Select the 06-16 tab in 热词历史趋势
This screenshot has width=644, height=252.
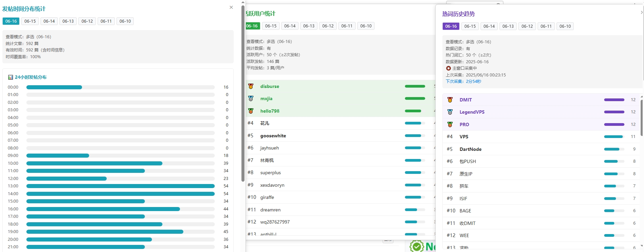pos(451,26)
